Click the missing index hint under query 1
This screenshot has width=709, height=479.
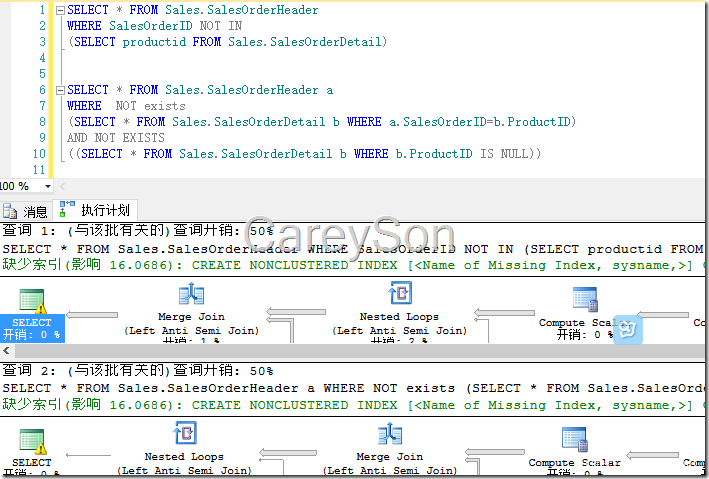point(353,265)
